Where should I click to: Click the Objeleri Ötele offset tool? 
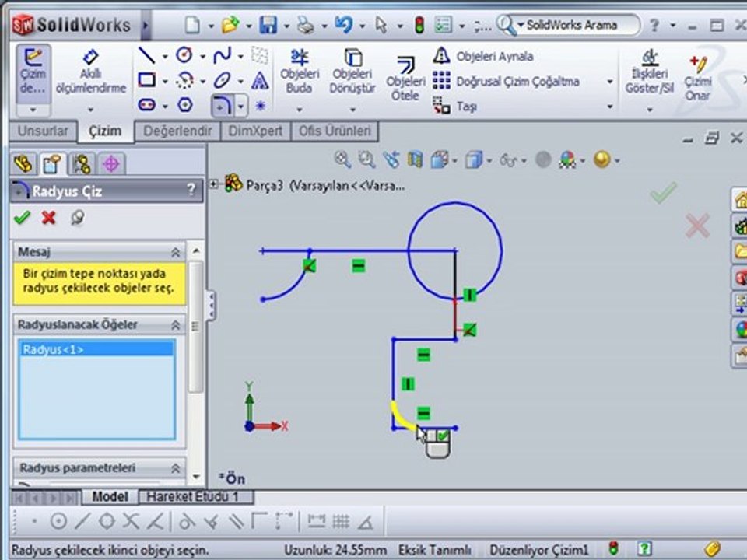pyautogui.click(x=405, y=79)
